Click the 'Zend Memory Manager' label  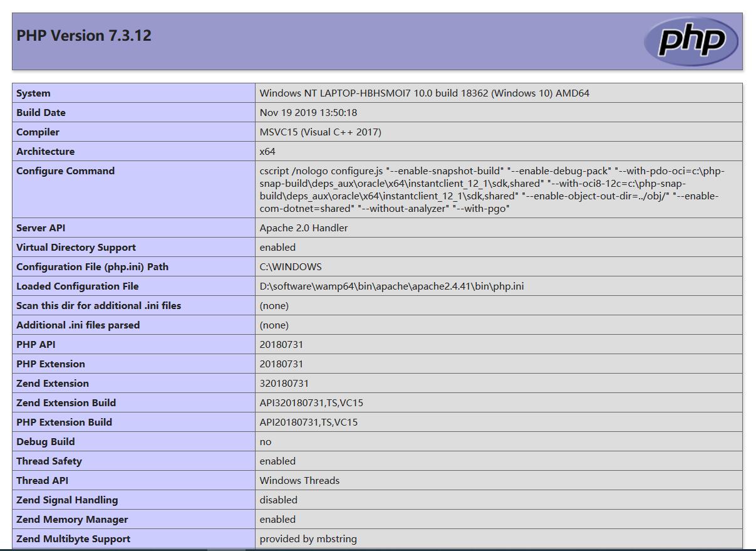click(x=72, y=520)
